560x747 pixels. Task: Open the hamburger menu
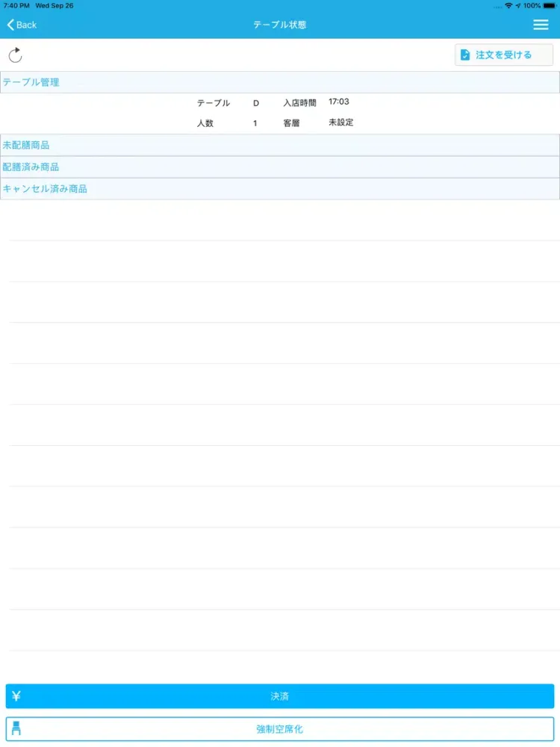tap(541, 25)
